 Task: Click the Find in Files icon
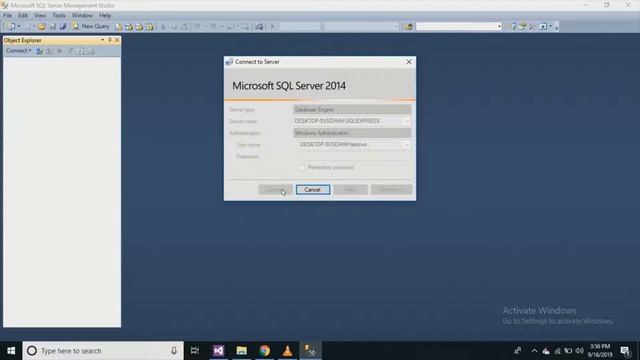(408, 27)
